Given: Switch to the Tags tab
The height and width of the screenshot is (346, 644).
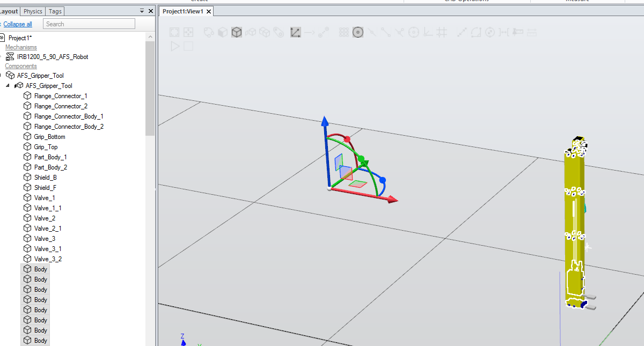Looking at the screenshot, I should [x=55, y=11].
